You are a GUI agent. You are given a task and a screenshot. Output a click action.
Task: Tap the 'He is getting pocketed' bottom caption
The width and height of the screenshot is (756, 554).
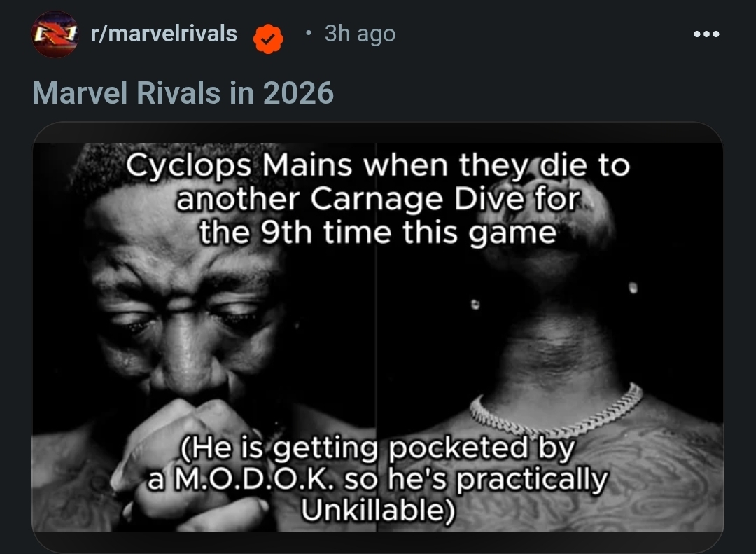tap(378, 479)
